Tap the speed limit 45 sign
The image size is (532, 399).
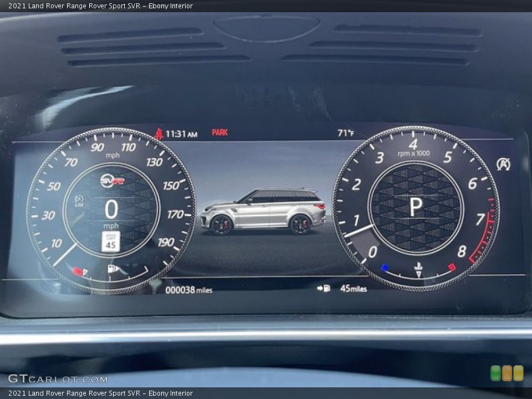111,242
